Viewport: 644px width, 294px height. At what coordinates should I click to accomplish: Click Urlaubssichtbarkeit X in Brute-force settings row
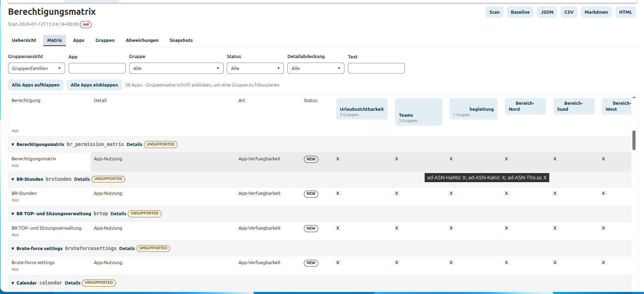click(338, 263)
